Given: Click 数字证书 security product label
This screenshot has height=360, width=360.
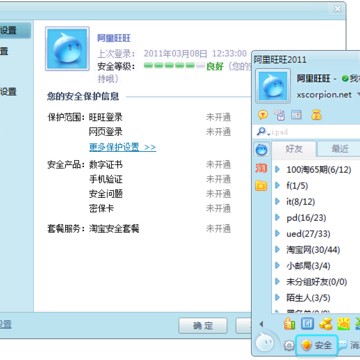Looking at the screenshot, I should 106,164.
